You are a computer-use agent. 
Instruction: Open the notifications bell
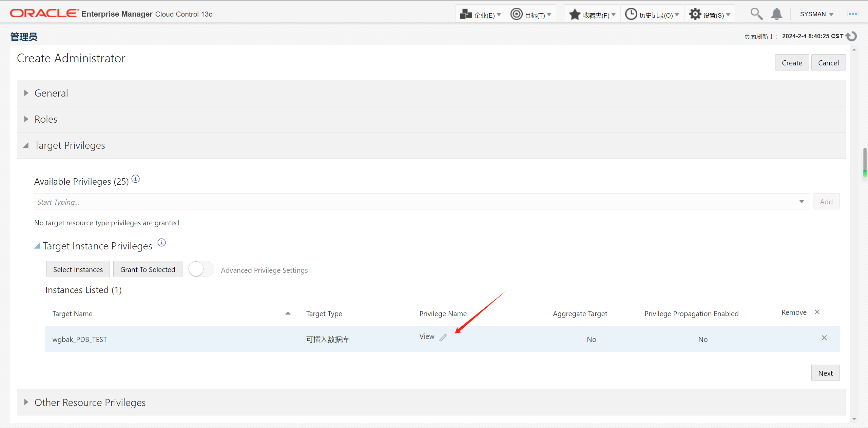click(x=776, y=14)
